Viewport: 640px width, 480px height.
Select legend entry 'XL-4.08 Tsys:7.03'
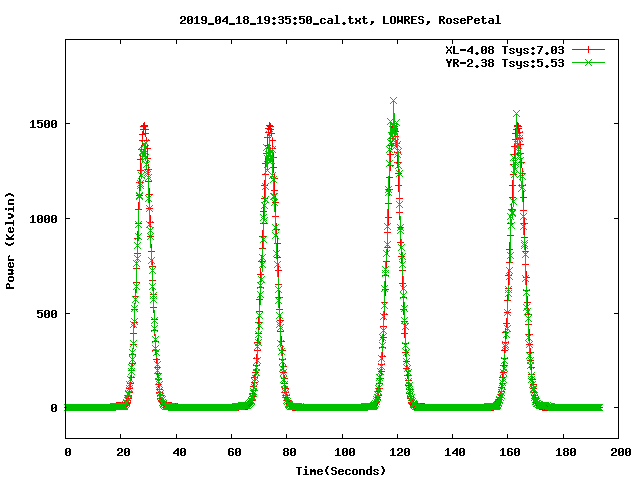(504, 50)
